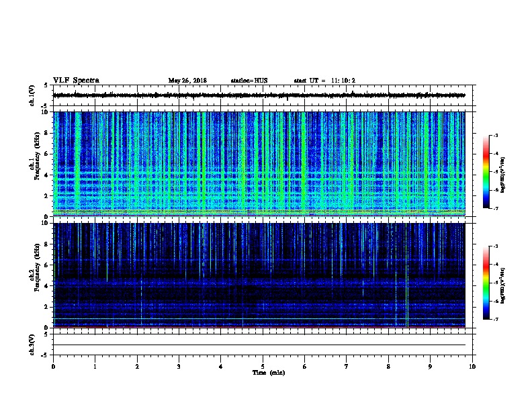Click the ch.1 spectrogram panel
532x411 pixels.
[259, 164]
